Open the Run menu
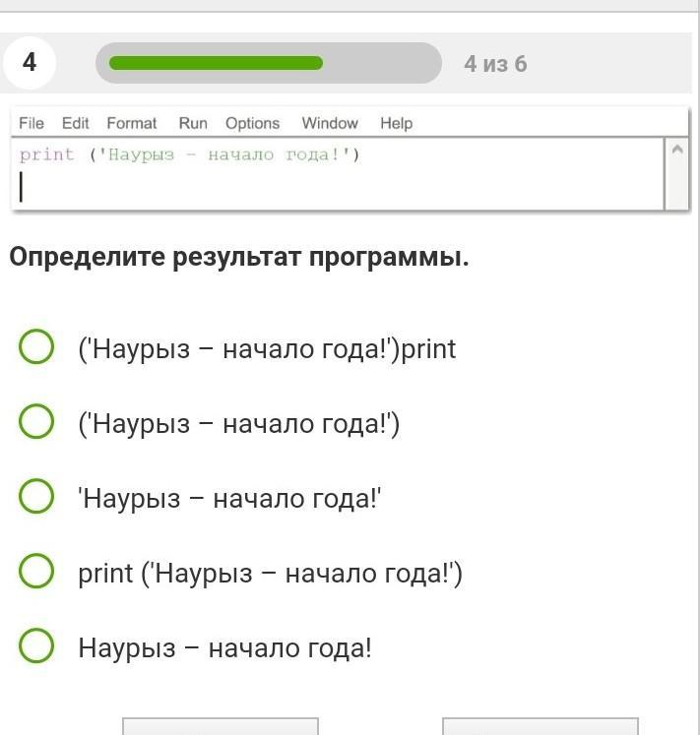This screenshot has height=735, width=700. [193, 123]
